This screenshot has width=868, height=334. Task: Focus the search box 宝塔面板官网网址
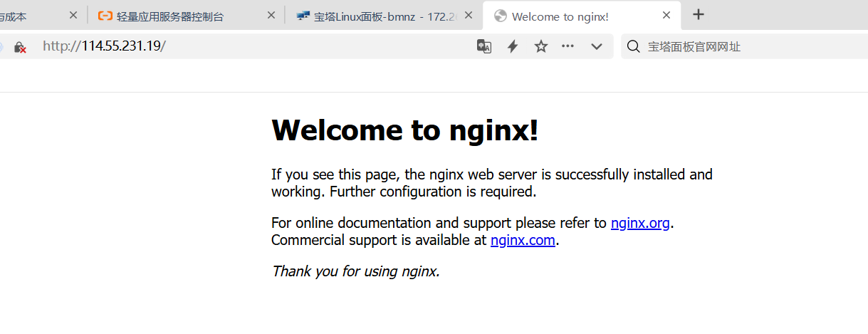point(744,46)
